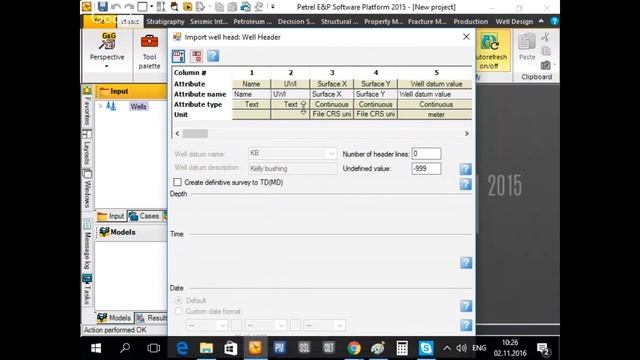Expand the Wells tree node
This screenshot has width=640, height=360.
pos(100,106)
